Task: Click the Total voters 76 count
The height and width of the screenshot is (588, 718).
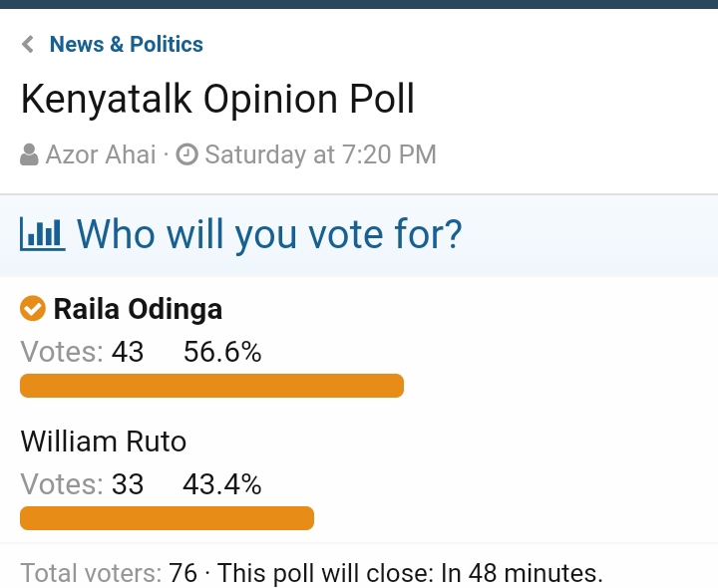Action: [x=182, y=573]
